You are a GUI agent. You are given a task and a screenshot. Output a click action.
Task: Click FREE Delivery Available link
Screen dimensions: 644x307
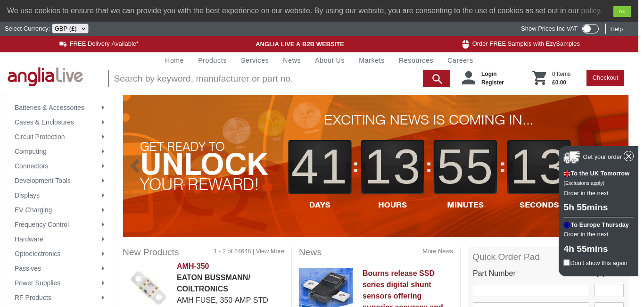point(104,44)
